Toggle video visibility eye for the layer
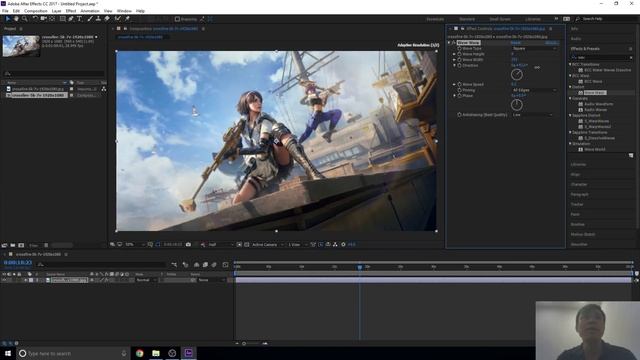640x360 pixels. 4,280
